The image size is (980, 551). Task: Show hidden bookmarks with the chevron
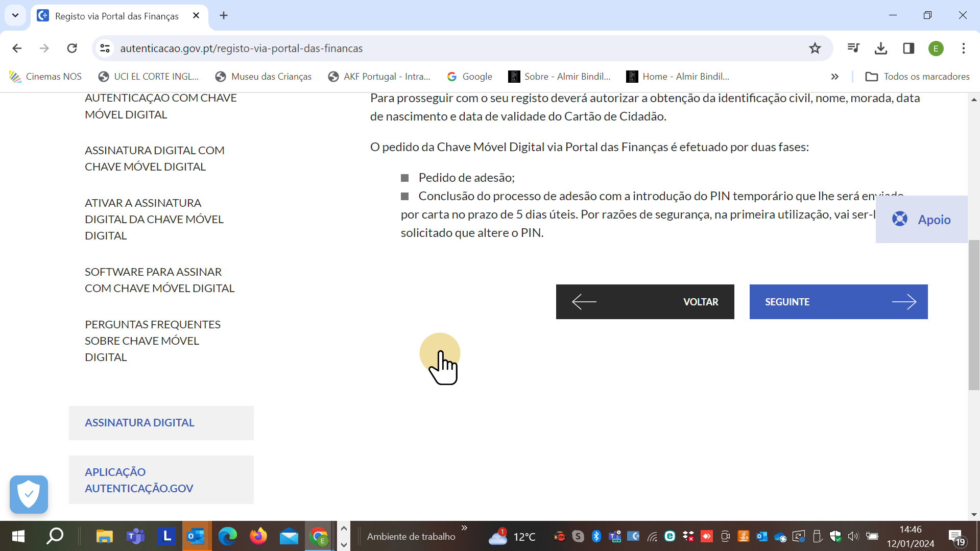point(834,77)
